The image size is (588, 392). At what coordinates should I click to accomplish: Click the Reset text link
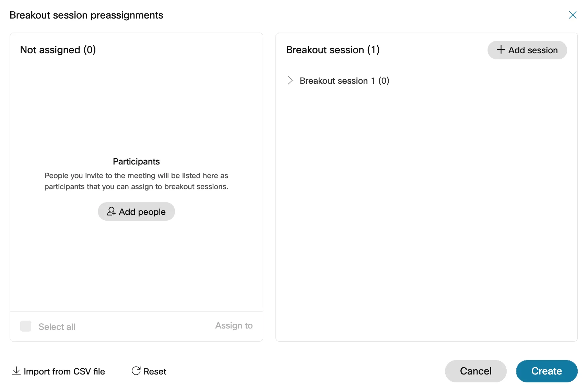click(x=155, y=371)
